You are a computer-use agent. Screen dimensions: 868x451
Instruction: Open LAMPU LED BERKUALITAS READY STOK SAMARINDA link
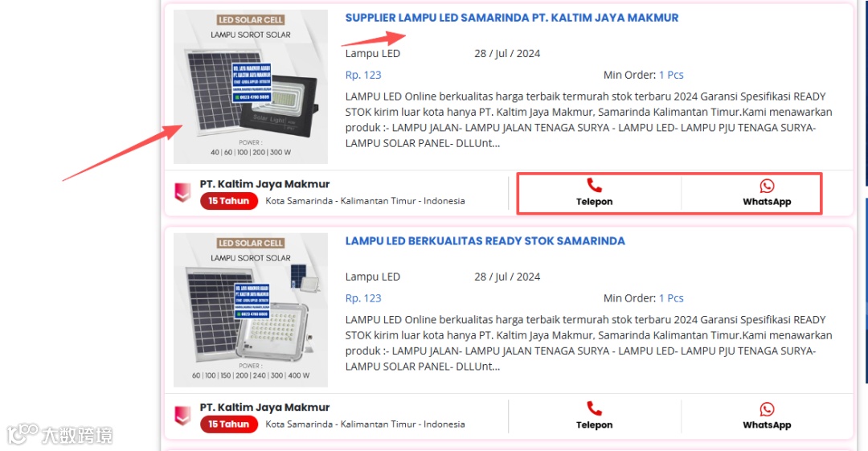point(485,241)
